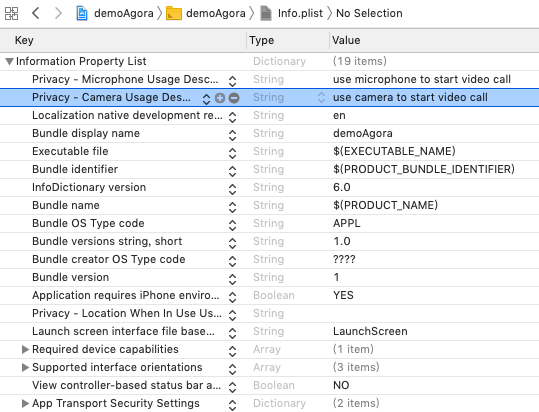
Task: Remove Camera Usage row with minus button
Action: point(234,98)
